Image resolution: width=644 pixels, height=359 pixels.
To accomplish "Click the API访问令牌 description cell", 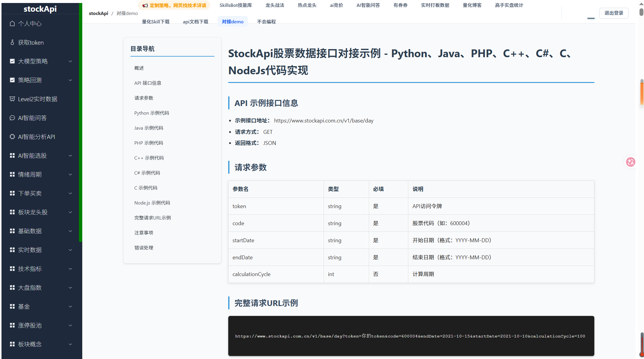I will [x=501, y=206].
